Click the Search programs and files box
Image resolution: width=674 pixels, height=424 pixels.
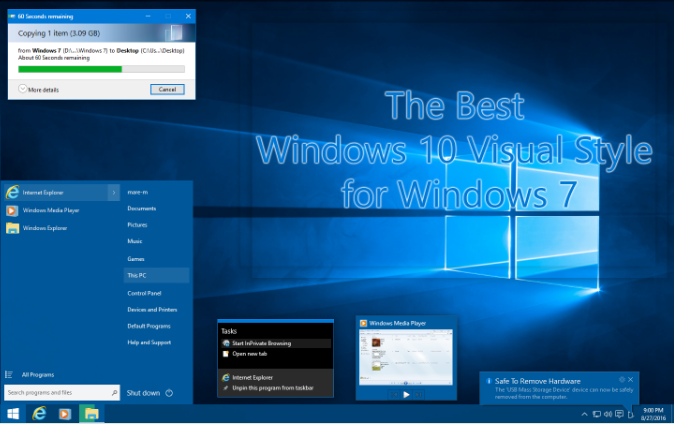pyautogui.click(x=62, y=393)
